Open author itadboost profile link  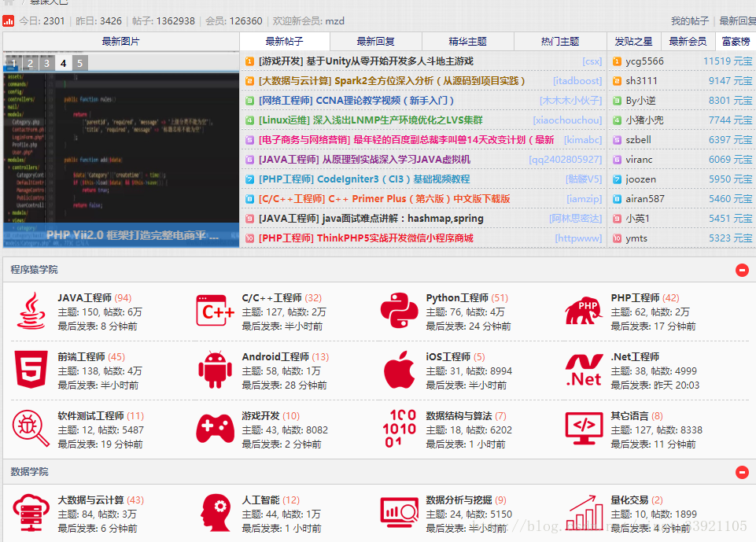(577, 81)
